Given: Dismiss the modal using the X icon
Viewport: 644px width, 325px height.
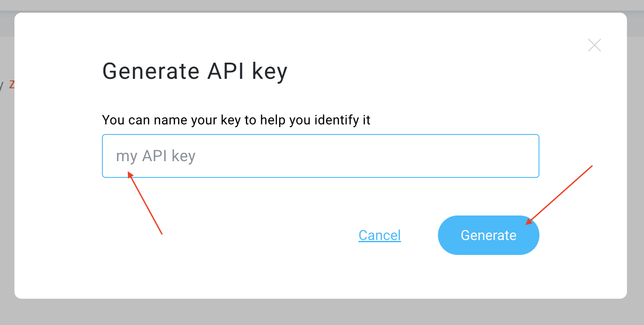Looking at the screenshot, I should [x=594, y=45].
